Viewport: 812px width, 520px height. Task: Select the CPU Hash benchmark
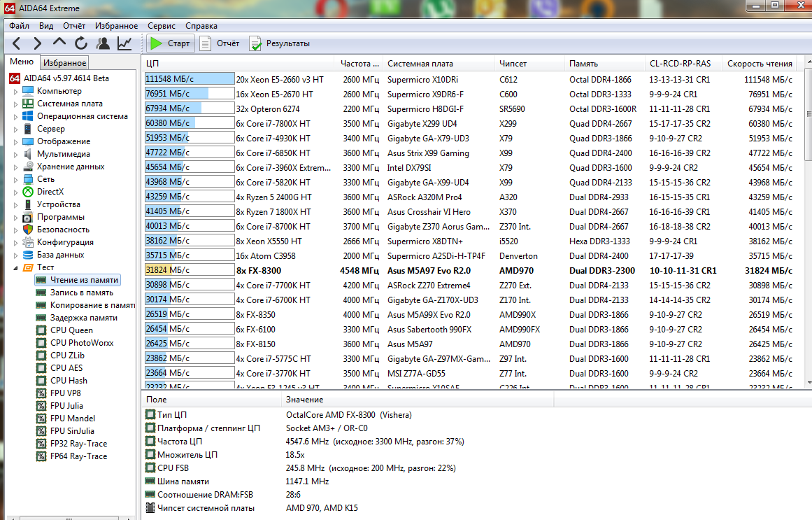(x=62, y=381)
